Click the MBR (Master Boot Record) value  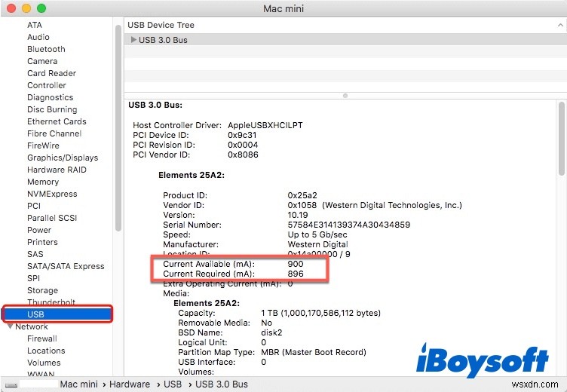tap(314, 352)
